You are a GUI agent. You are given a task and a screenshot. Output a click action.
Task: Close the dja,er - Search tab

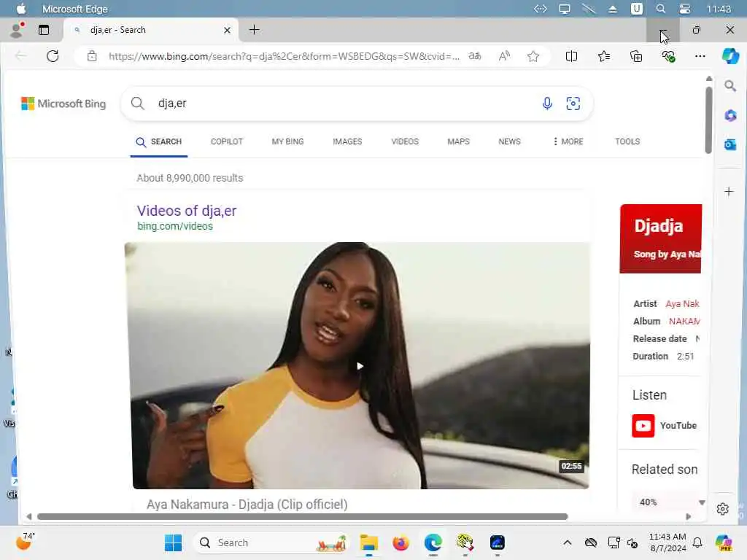pos(228,30)
